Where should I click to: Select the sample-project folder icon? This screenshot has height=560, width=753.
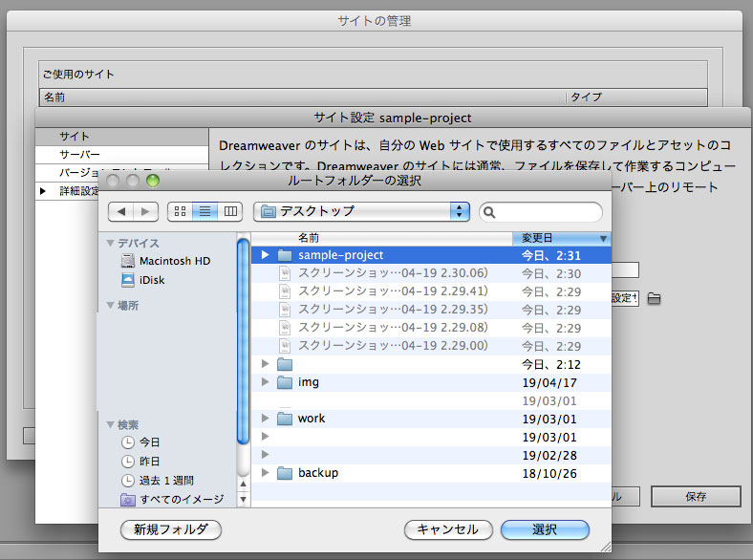click(x=285, y=255)
